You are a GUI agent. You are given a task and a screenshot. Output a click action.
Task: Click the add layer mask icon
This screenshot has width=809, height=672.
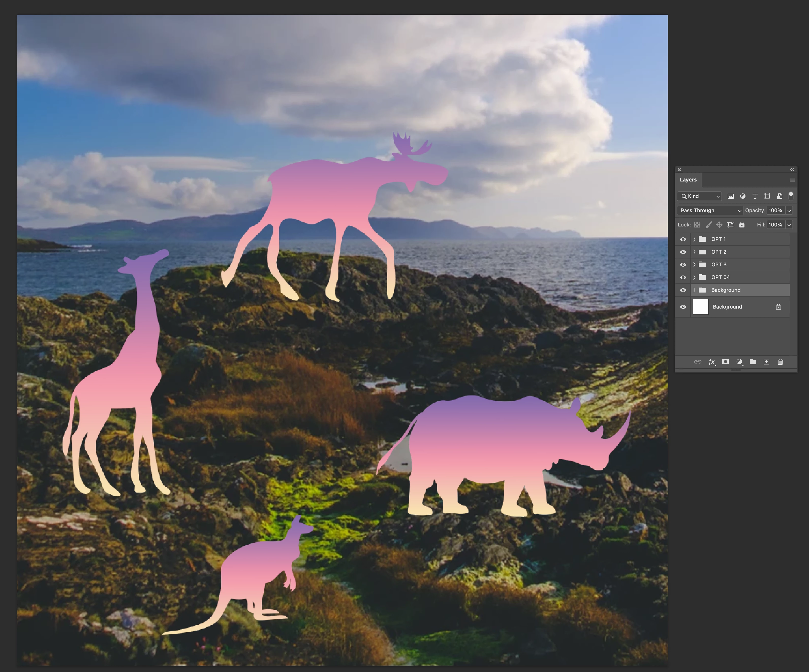725,361
